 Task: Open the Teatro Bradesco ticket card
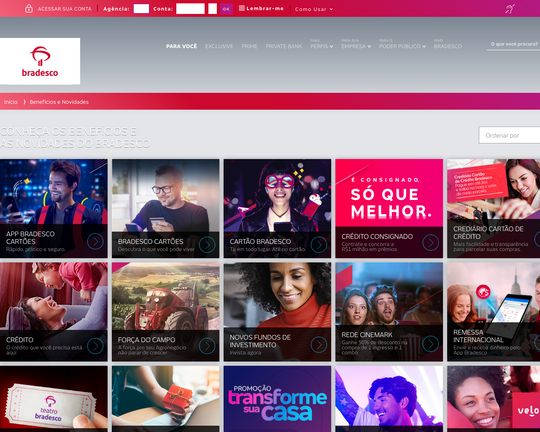54,399
